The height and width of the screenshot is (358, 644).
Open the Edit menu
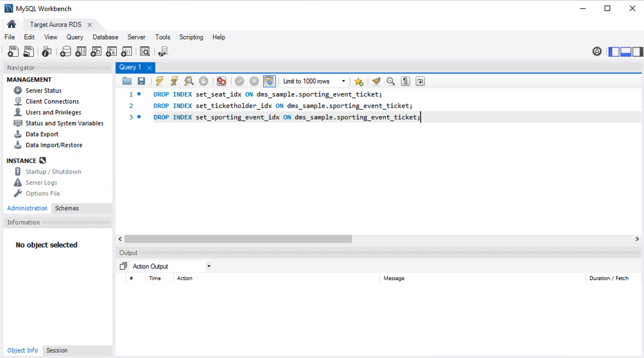[29, 37]
